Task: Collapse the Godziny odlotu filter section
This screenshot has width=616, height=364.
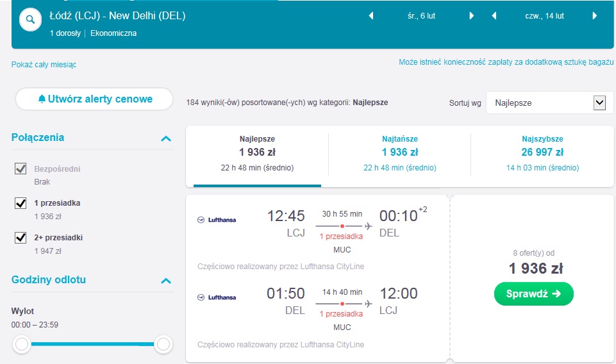Action: [166, 281]
